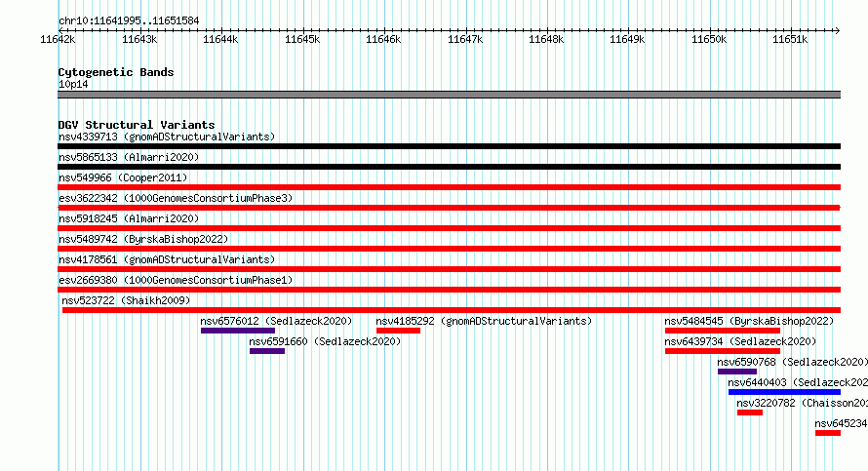This screenshot has height=471, width=868.
Task: Open variant nsv523722 (Shaikh2009) label
Action: [126, 300]
